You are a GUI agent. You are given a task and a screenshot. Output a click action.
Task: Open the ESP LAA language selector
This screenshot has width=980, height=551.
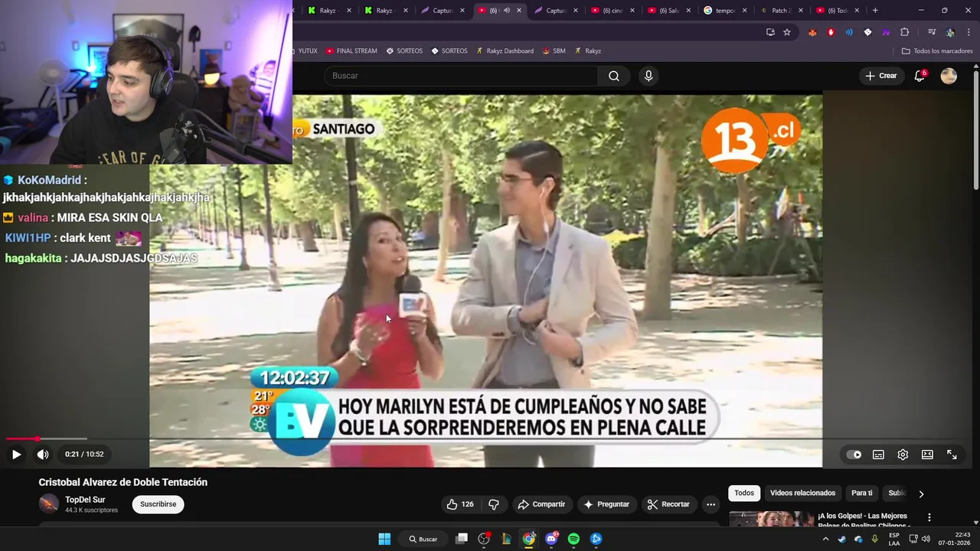coord(893,539)
